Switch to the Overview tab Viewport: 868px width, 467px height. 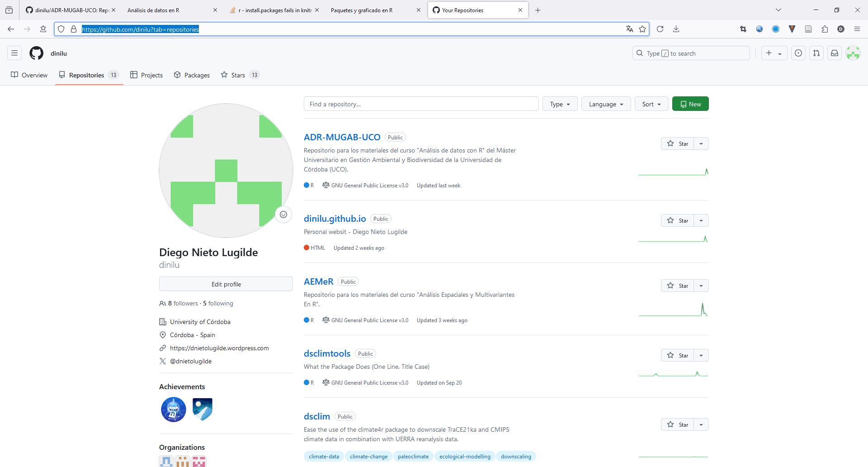pyautogui.click(x=29, y=75)
